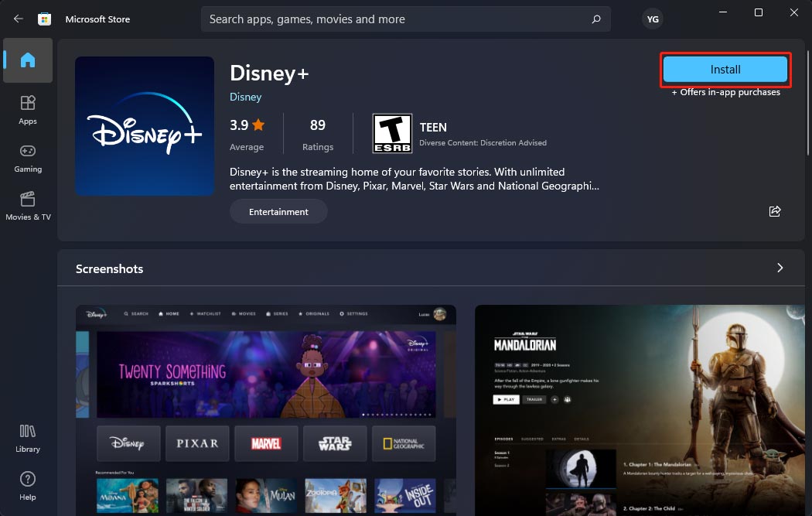Click the orange rating star

tap(258, 125)
